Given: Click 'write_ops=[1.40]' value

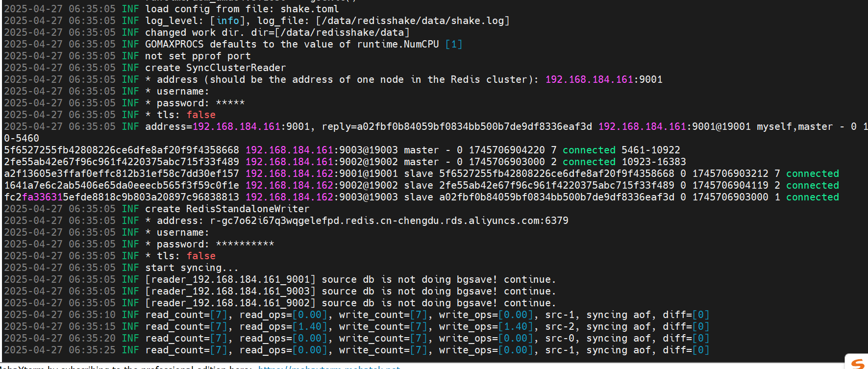Looking at the screenshot, I should (486, 326).
